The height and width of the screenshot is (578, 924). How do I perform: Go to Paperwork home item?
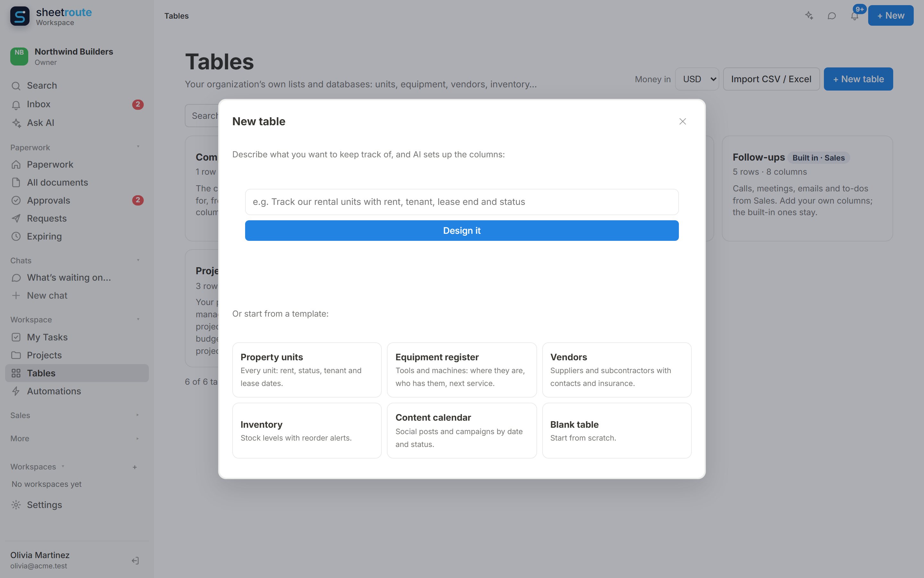(77, 164)
